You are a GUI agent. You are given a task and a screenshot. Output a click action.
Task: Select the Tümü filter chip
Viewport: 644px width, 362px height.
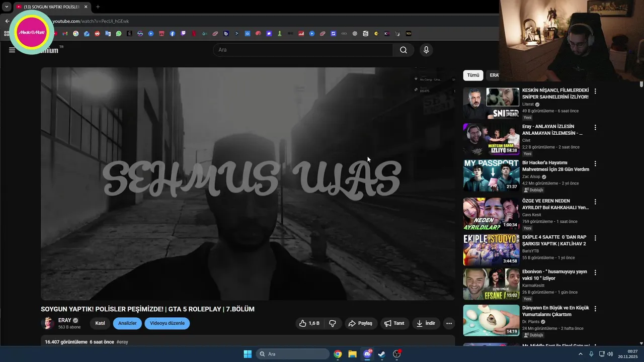tap(473, 75)
